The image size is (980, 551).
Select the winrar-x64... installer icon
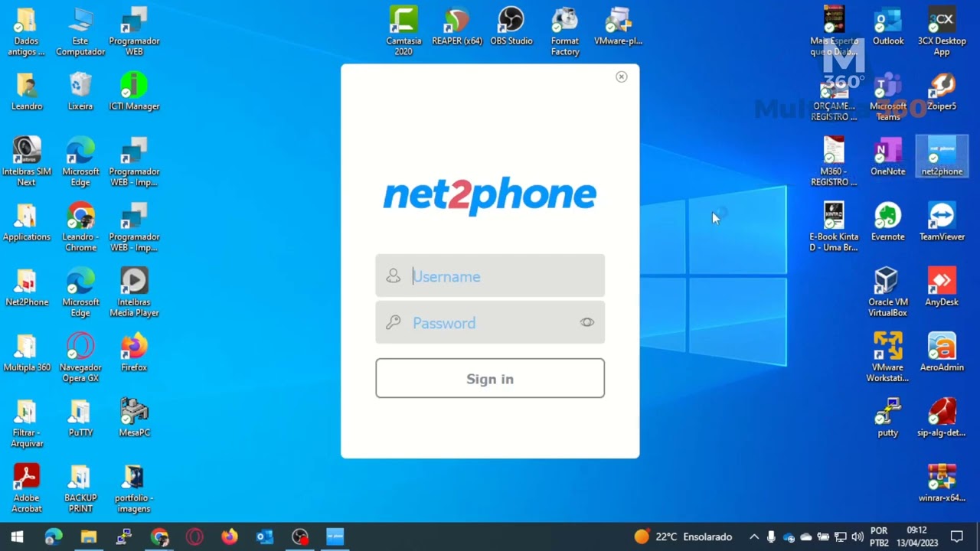click(x=942, y=484)
